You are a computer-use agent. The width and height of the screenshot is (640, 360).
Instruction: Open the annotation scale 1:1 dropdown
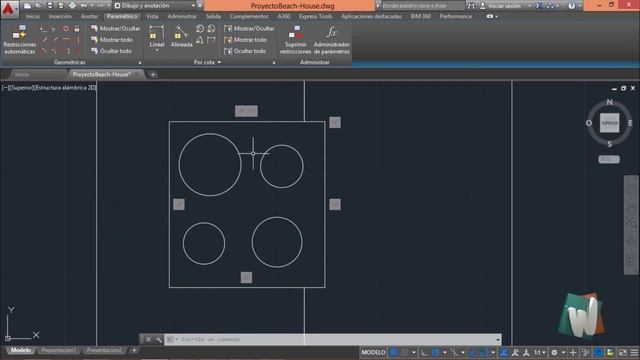pyautogui.click(x=540, y=352)
